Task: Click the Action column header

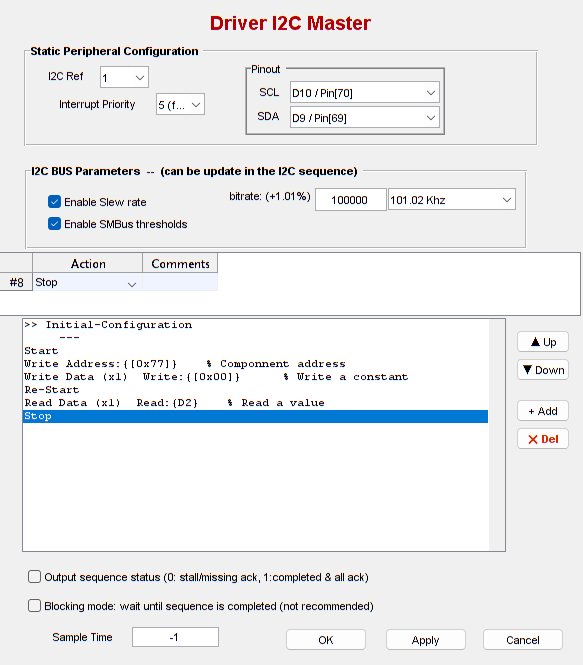Action: (x=88, y=263)
